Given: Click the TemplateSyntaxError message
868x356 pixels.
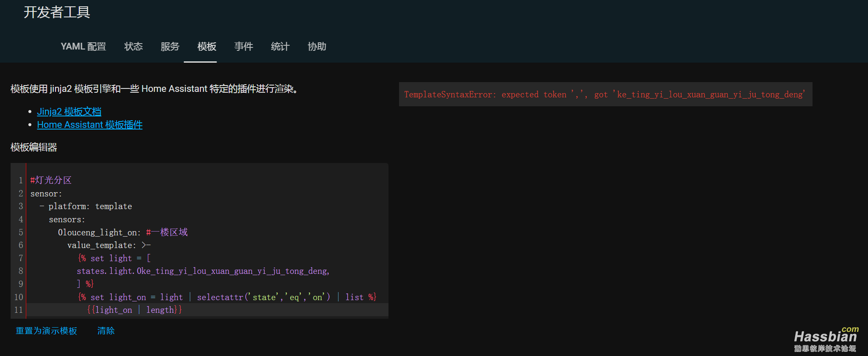Looking at the screenshot, I should (x=605, y=94).
